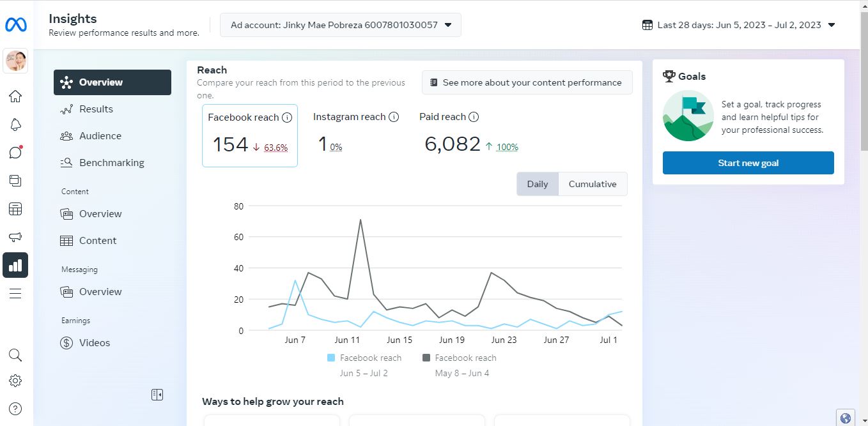Click the goal flag mountain illustration
The height and width of the screenshot is (426, 868).
688,116
